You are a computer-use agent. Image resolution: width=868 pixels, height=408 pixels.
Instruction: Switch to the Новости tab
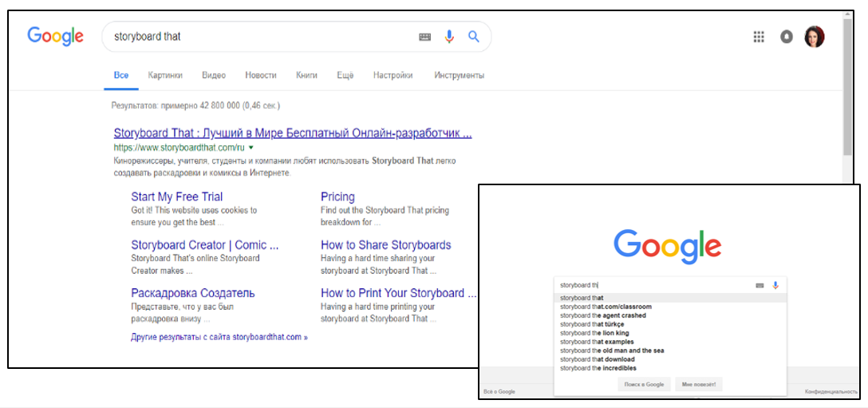point(261,75)
